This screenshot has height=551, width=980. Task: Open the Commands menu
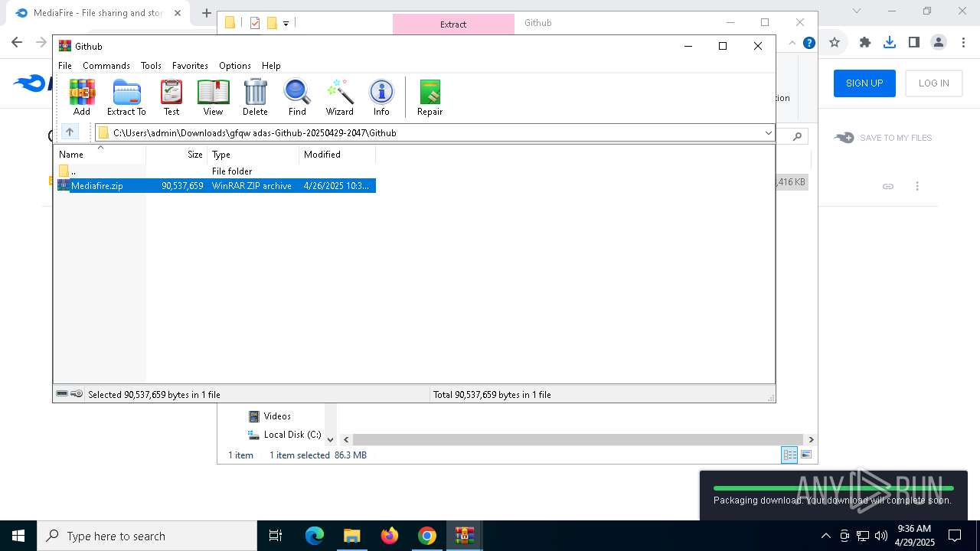click(x=106, y=66)
